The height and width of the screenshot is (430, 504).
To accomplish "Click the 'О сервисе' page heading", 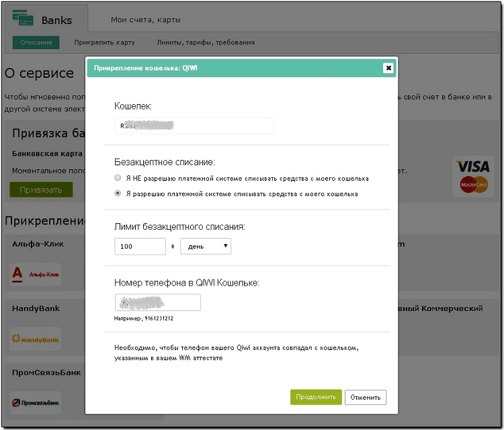I will point(39,73).
